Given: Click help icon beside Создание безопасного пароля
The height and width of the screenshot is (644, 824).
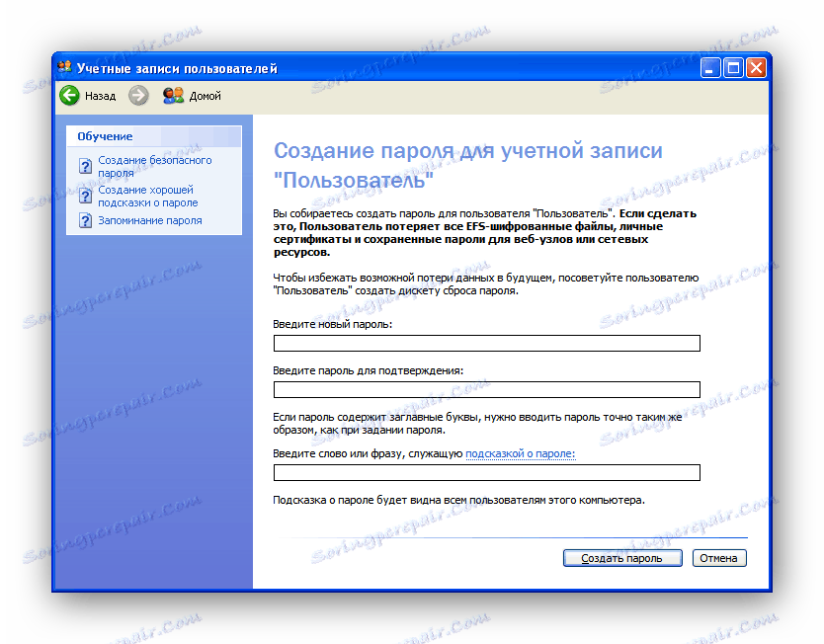Looking at the screenshot, I should [85, 166].
